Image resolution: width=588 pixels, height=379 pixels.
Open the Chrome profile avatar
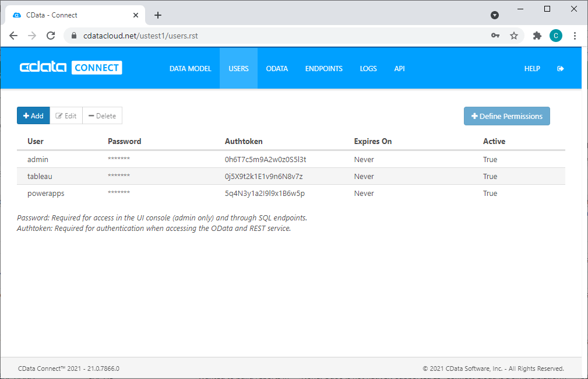coord(555,36)
